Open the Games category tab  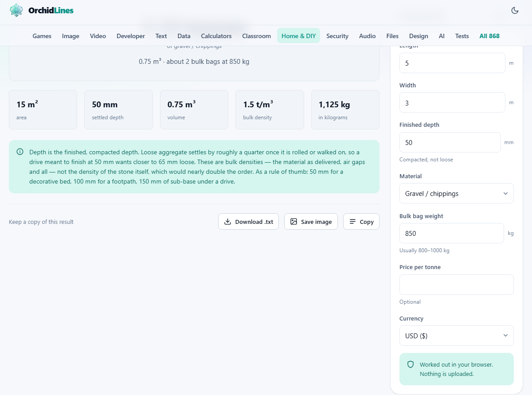pyautogui.click(x=42, y=36)
